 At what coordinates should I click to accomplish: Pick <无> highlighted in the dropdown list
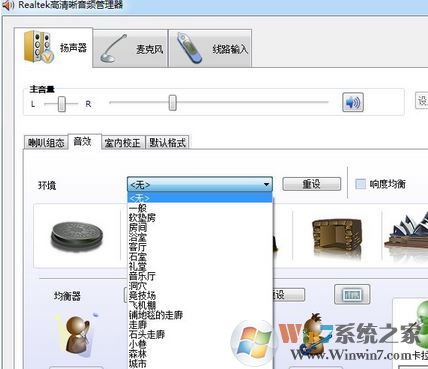(200, 198)
